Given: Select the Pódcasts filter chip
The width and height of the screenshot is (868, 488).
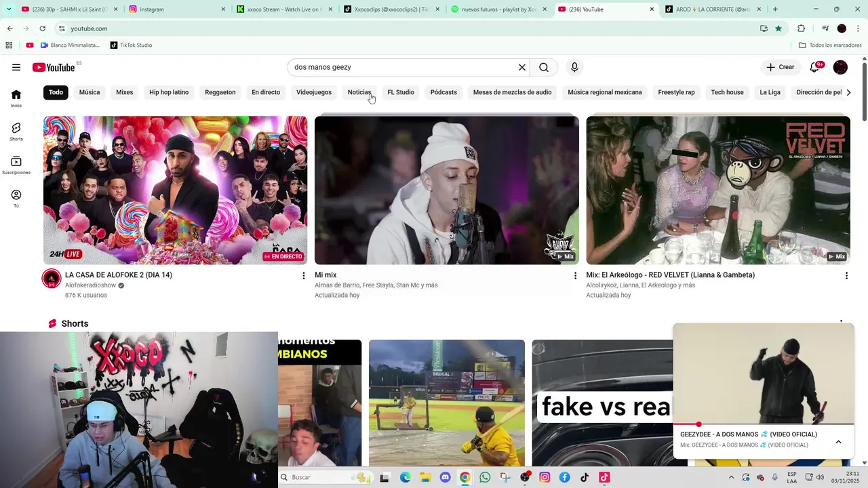Looking at the screenshot, I should pyautogui.click(x=443, y=92).
